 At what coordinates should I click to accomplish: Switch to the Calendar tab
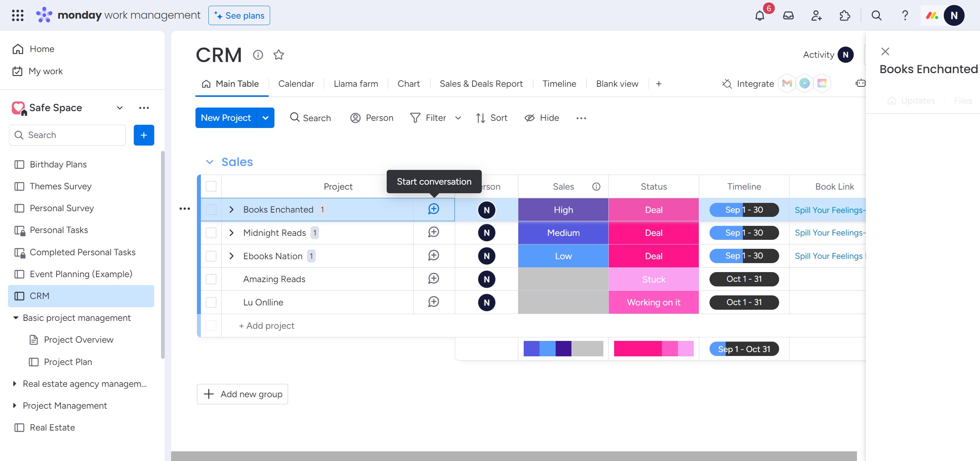[x=296, y=84]
